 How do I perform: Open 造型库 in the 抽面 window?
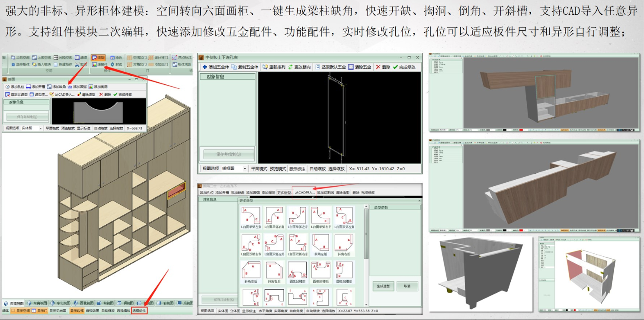point(38,94)
